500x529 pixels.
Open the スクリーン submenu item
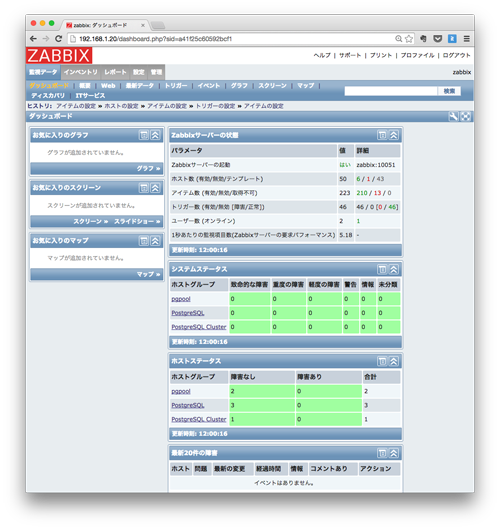pos(273,86)
